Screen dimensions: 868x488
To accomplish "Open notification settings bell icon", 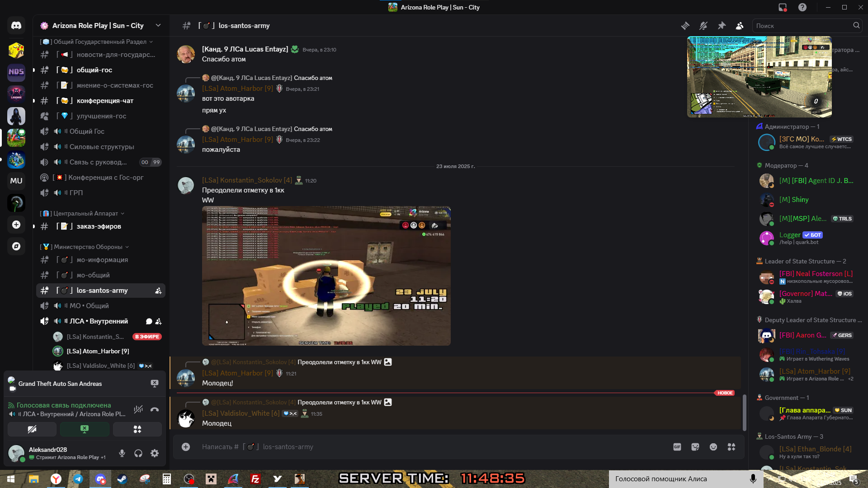I will [x=703, y=26].
